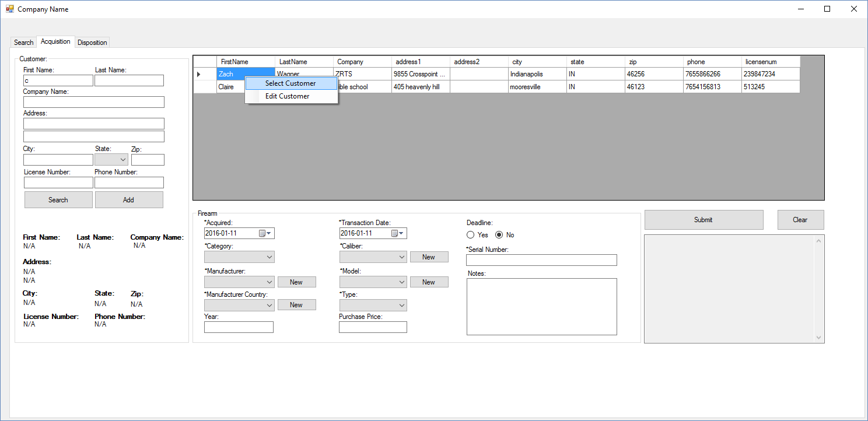Select the Claire first name cell
This screenshot has width=868, height=421.
pos(230,87)
